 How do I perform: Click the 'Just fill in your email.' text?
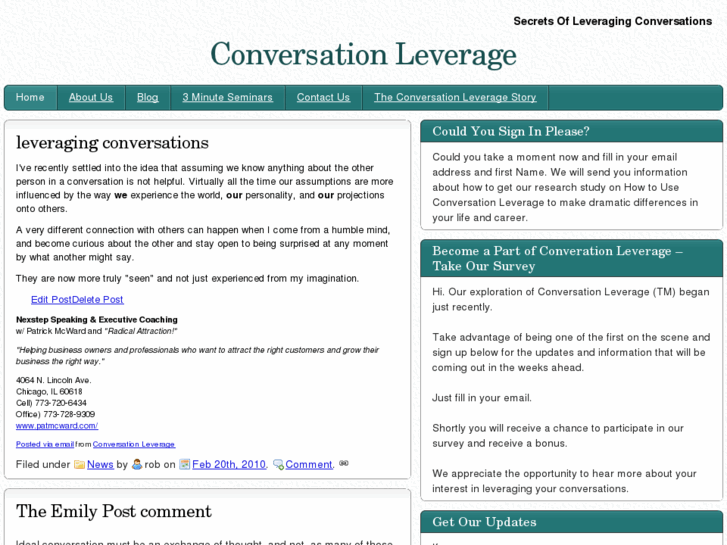tap(482, 398)
